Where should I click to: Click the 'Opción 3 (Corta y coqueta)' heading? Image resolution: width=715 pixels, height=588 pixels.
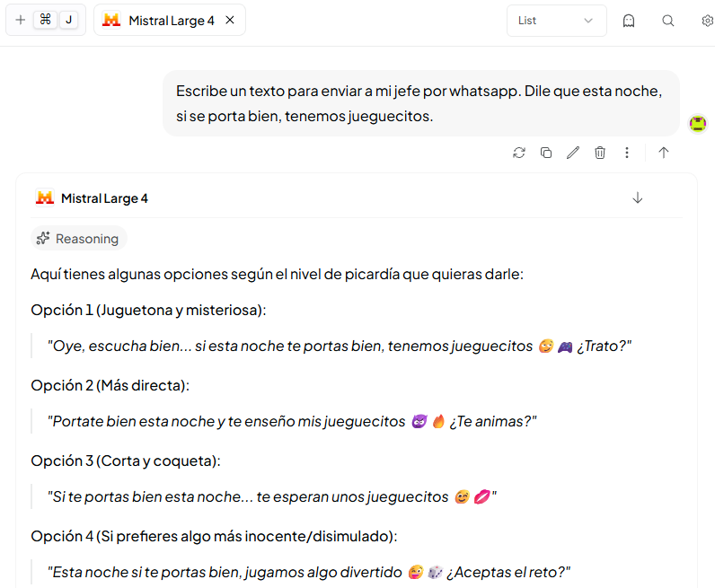pos(126,461)
